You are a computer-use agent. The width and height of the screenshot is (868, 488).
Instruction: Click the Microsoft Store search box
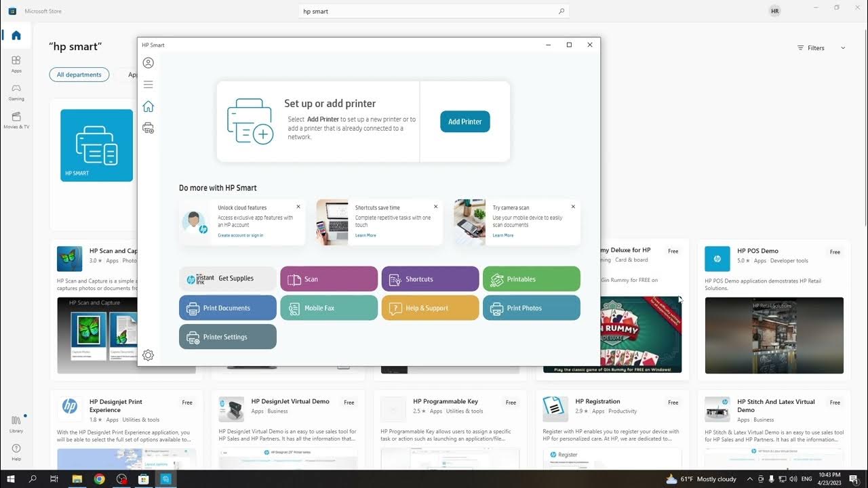point(434,12)
